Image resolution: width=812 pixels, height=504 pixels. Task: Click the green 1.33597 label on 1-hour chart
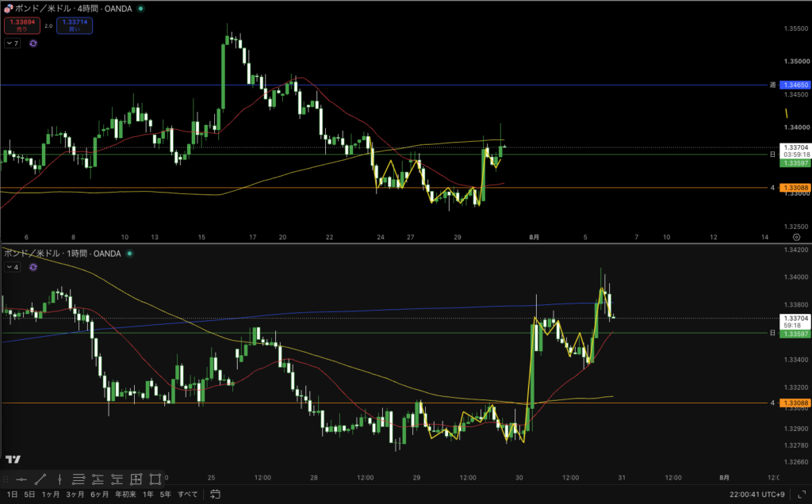pyautogui.click(x=795, y=334)
